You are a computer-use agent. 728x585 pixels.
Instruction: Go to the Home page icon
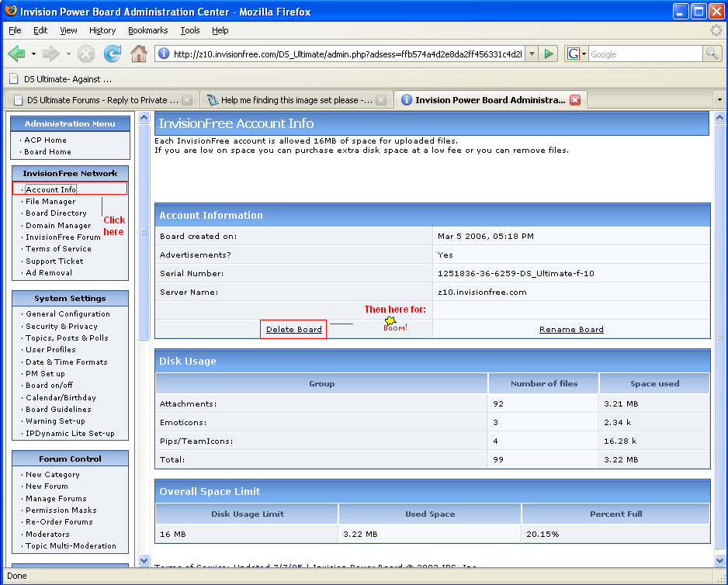[x=138, y=54]
